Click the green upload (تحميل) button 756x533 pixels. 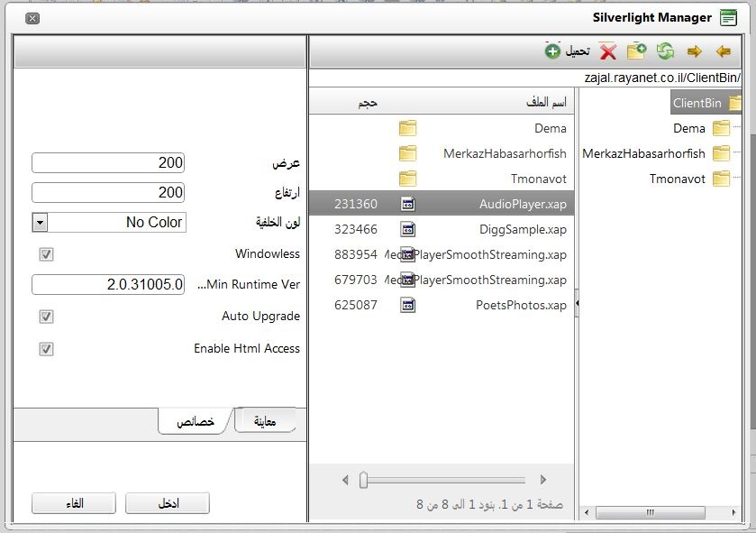[568, 51]
